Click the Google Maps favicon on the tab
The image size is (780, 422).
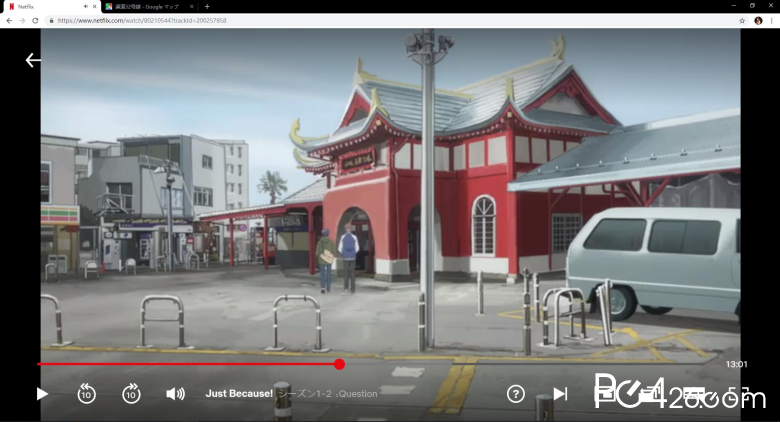108,6
